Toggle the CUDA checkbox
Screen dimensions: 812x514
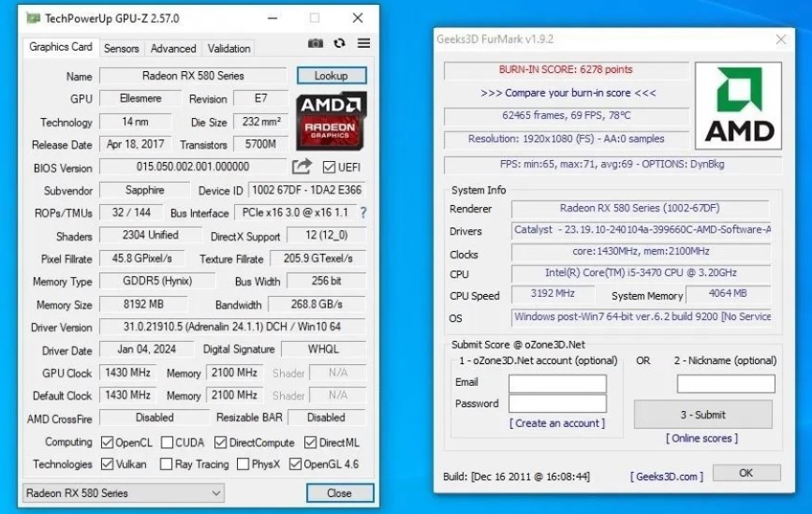[x=167, y=443]
